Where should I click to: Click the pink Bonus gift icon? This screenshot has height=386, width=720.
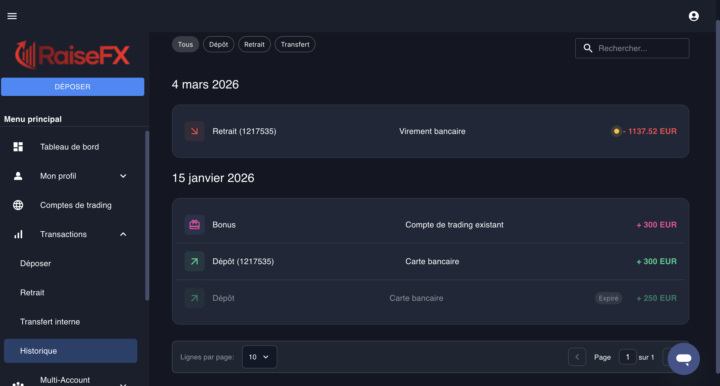pyautogui.click(x=194, y=225)
